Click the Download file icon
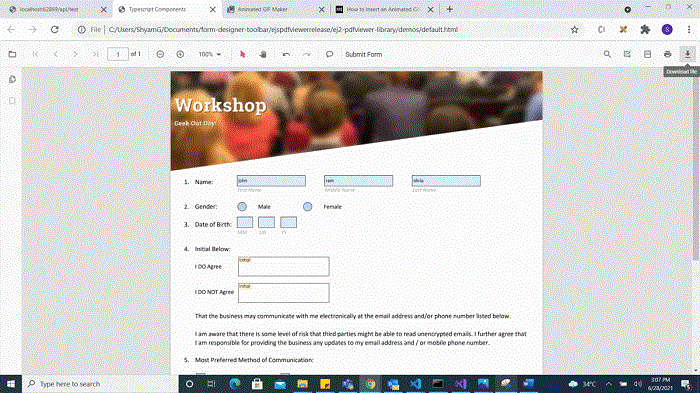 pos(688,54)
